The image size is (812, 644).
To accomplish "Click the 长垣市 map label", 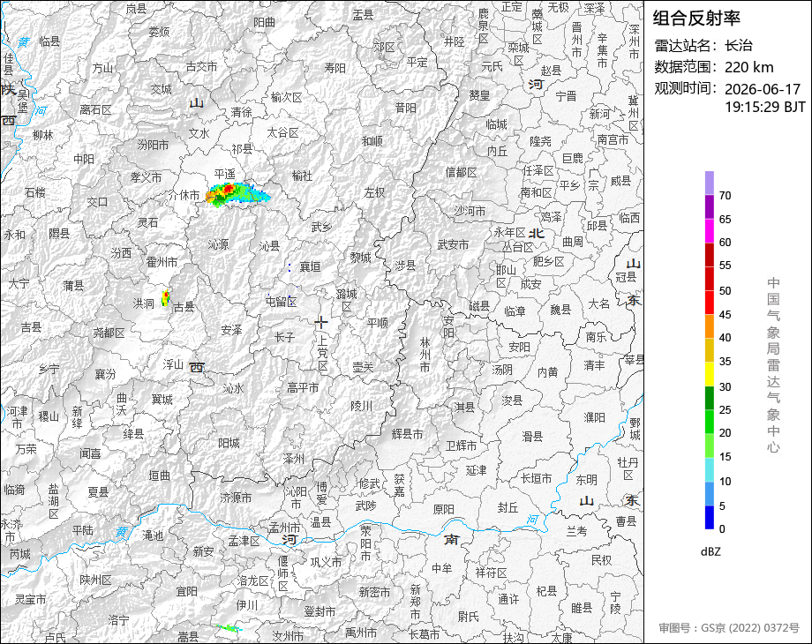I will (x=537, y=478).
